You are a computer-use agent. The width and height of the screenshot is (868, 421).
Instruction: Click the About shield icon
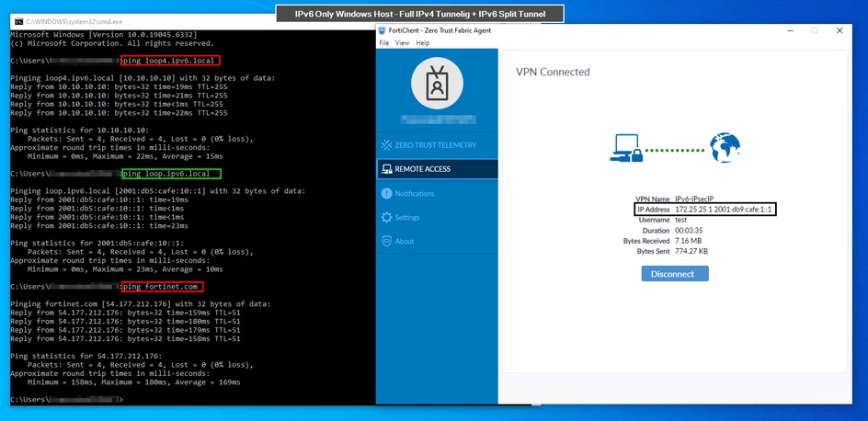[386, 241]
